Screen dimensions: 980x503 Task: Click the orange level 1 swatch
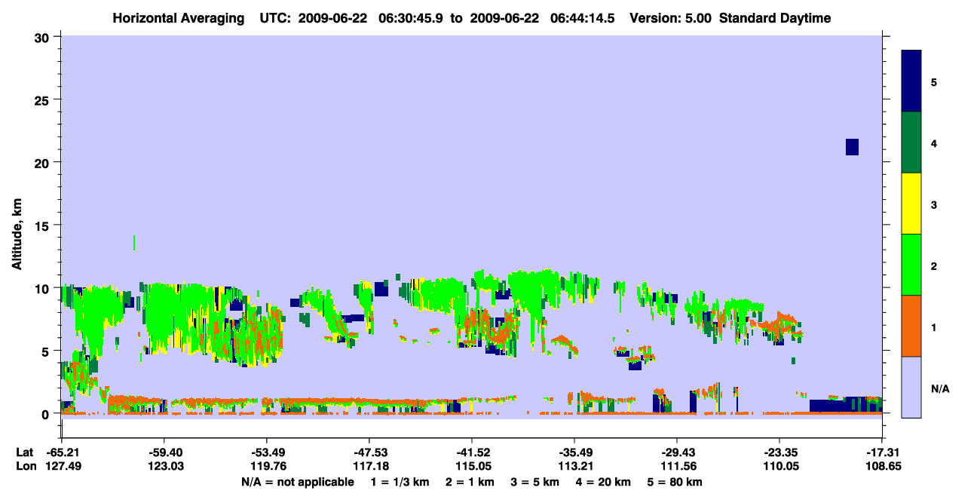pos(911,326)
